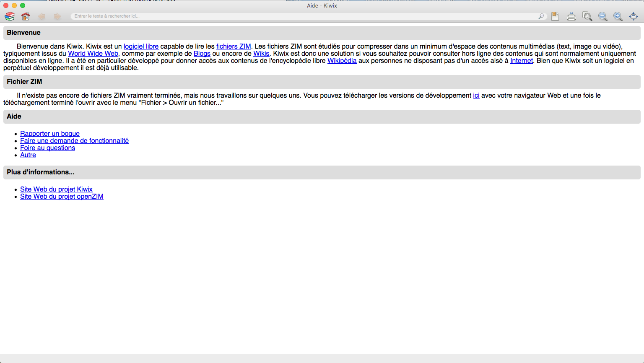Open 'Rapporter un bogue' link
The height and width of the screenshot is (363, 644).
(x=50, y=134)
